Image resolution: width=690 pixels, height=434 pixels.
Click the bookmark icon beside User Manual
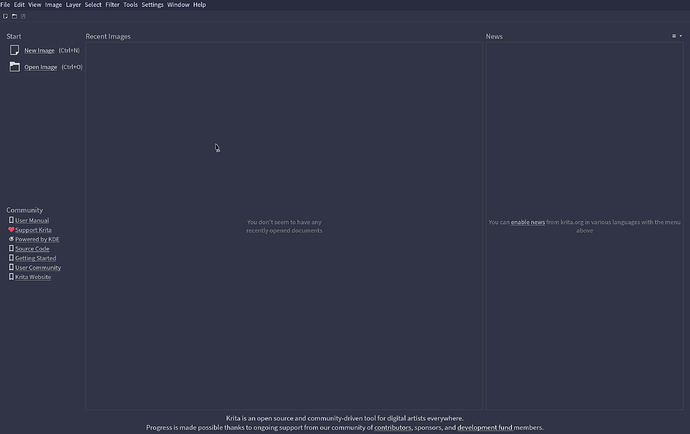click(x=11, y=220)
